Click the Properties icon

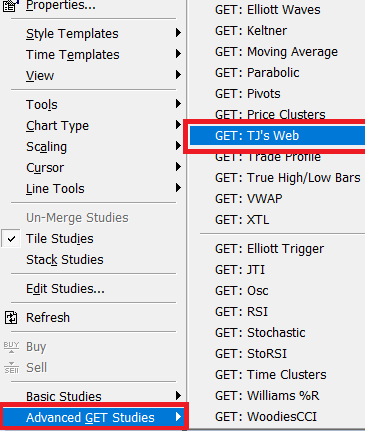point(10,5)
